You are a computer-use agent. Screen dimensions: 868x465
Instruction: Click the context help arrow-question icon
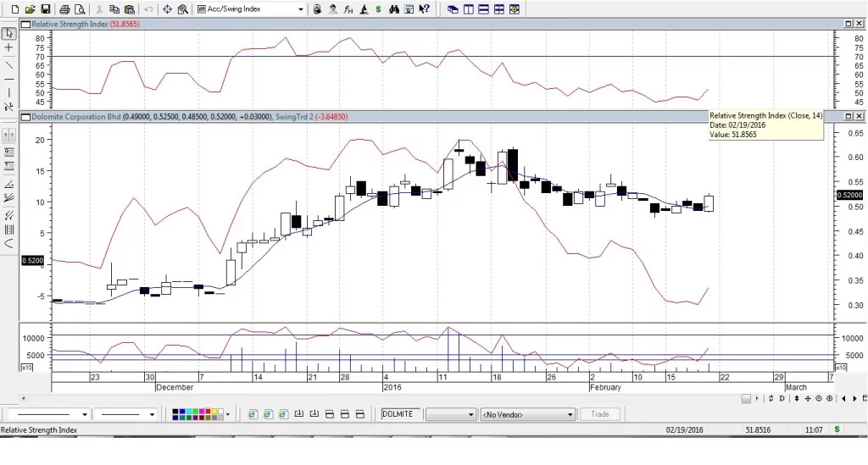point(425,9)
